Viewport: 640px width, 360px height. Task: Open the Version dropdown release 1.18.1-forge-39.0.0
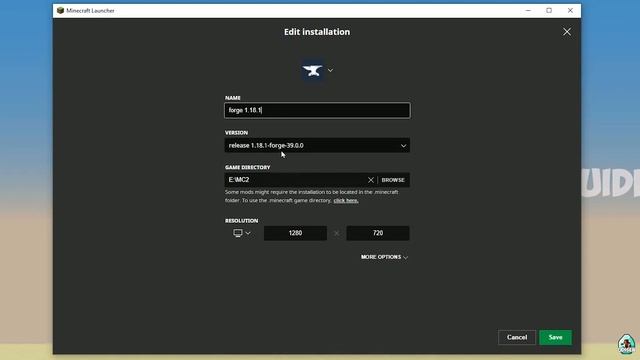[x=317, y=145]
